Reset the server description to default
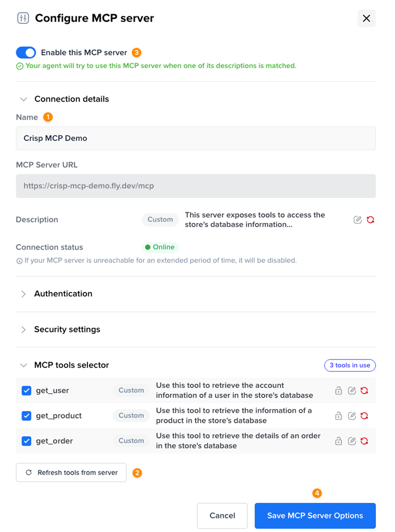The image size is (395, 532). pos(371,220)
